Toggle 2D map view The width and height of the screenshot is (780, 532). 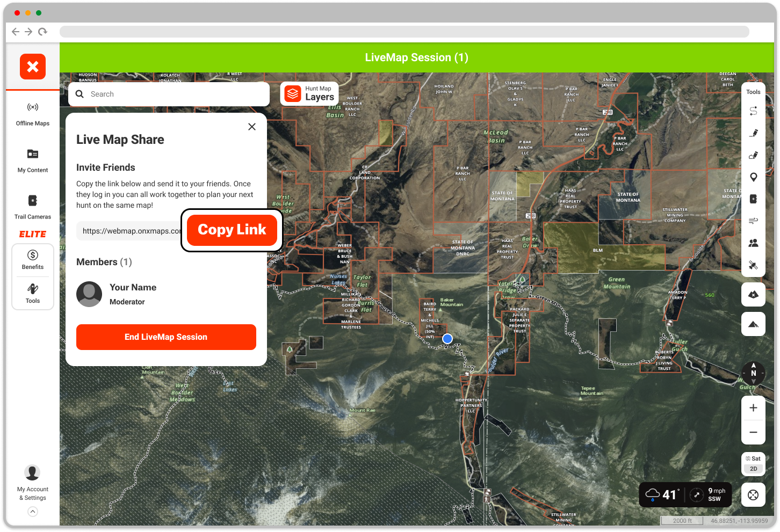(x=753, y=469)
